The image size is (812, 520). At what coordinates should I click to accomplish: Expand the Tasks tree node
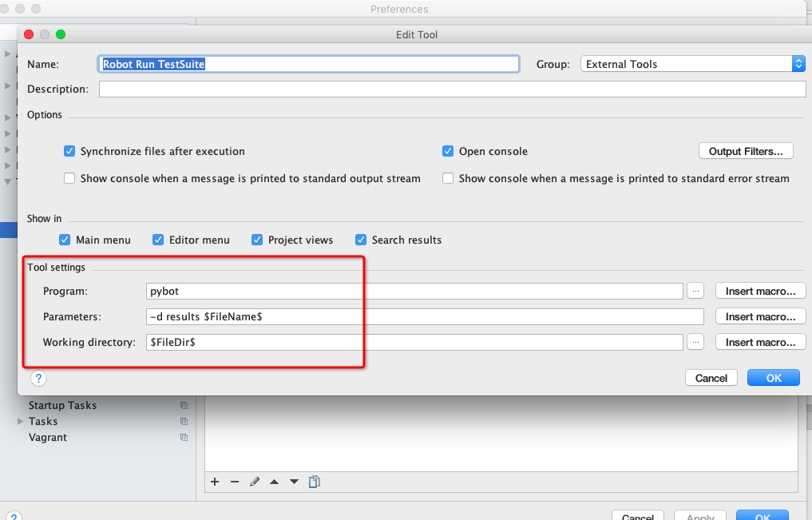click(21, 421)
